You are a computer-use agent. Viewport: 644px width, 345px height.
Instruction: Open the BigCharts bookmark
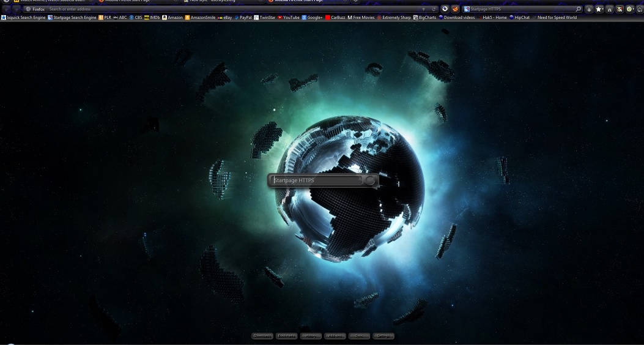click(424, 18)
